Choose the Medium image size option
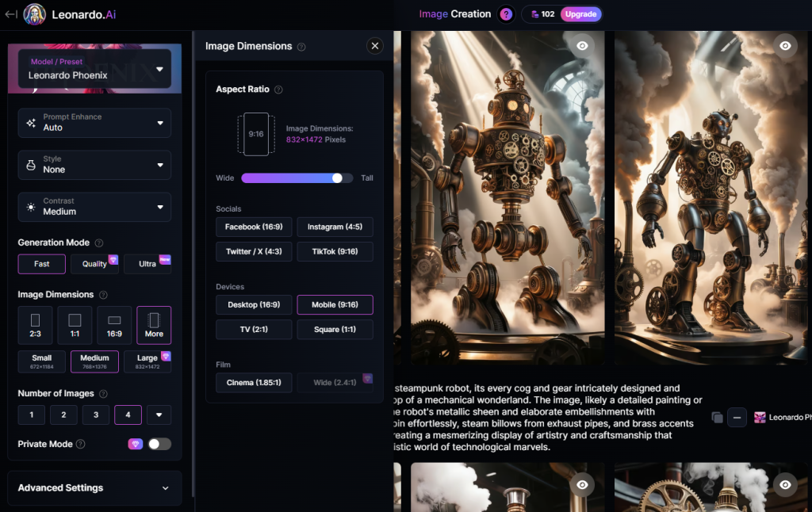 (x=94, y=361)
